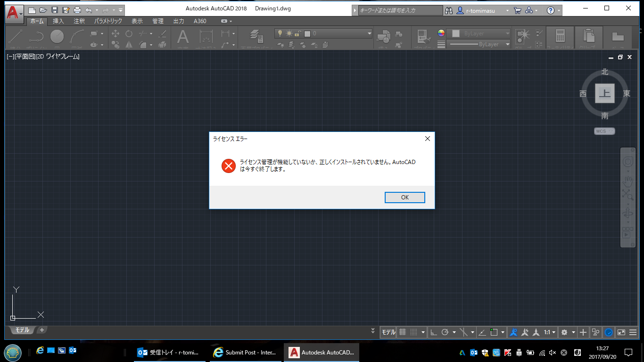Toggle polar tracking in the status bar
The image size is (644, 362).
(x=445, y=332)
